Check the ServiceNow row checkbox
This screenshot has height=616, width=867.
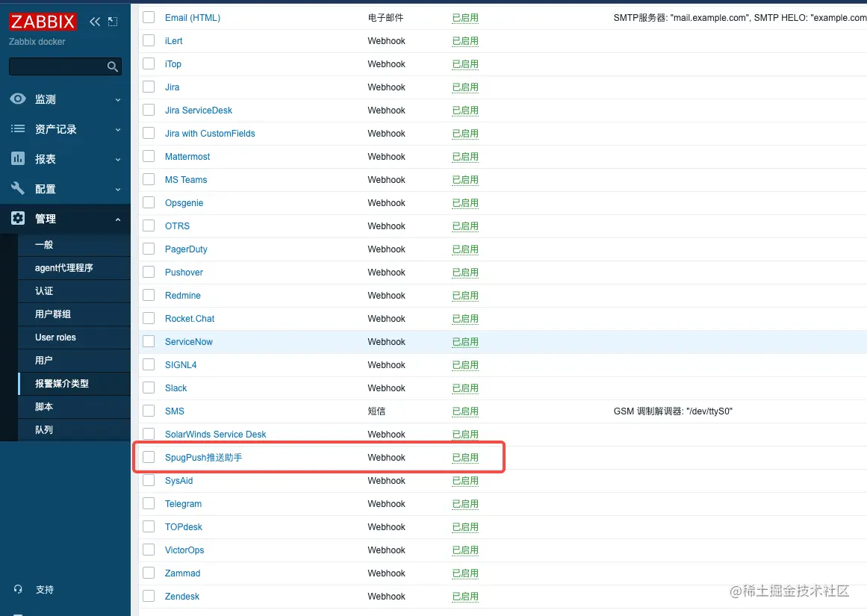(x=149, y=342)
